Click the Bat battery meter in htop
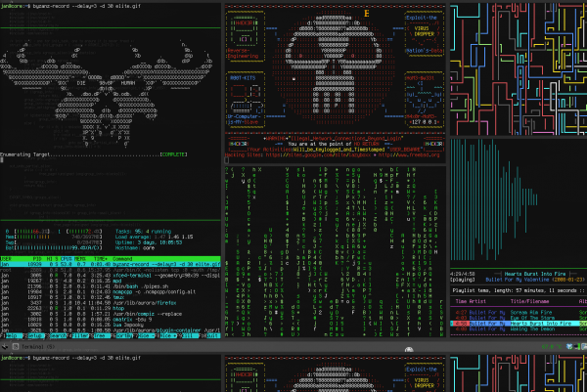This screenshot has height=392, width=587. [54, 247]
